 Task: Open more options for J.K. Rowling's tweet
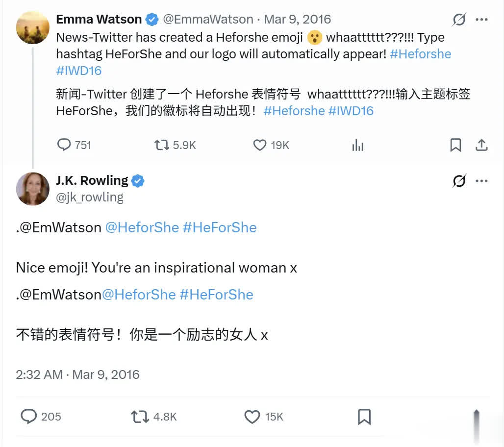[x=482, y=181]
